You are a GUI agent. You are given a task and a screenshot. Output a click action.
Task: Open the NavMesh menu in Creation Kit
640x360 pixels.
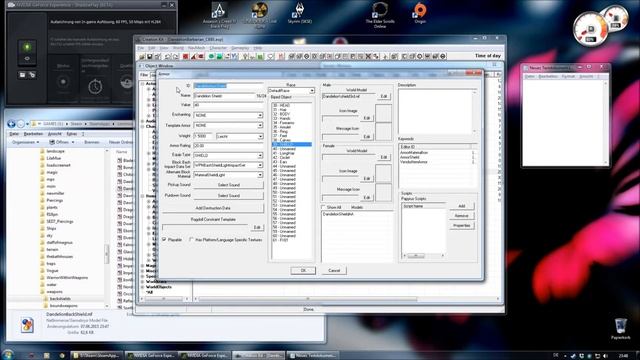196,48
